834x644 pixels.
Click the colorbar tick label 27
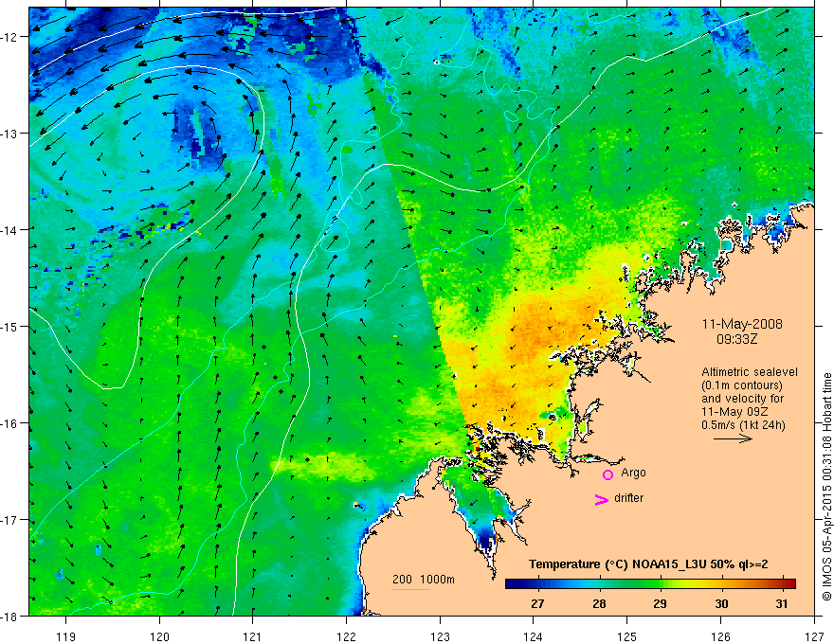[x=537, y=603]
